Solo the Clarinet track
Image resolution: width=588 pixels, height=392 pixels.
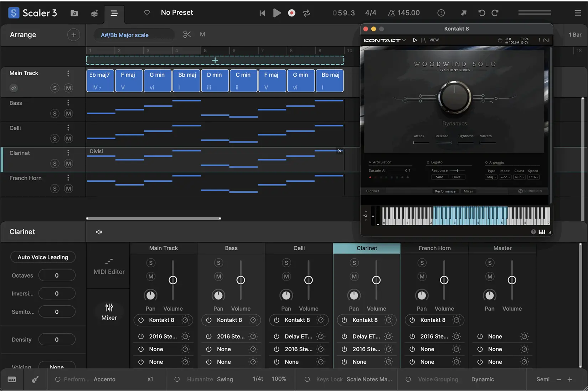55,164
